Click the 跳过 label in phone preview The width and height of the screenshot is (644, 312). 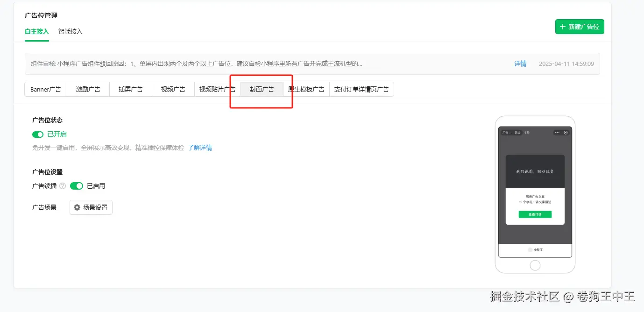click(517, 133)
